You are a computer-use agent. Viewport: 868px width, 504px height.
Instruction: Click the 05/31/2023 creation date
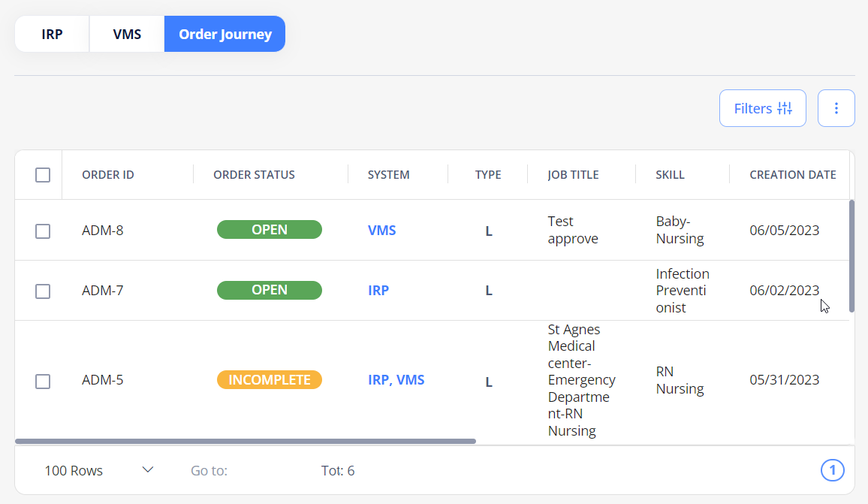coord(785,380)
